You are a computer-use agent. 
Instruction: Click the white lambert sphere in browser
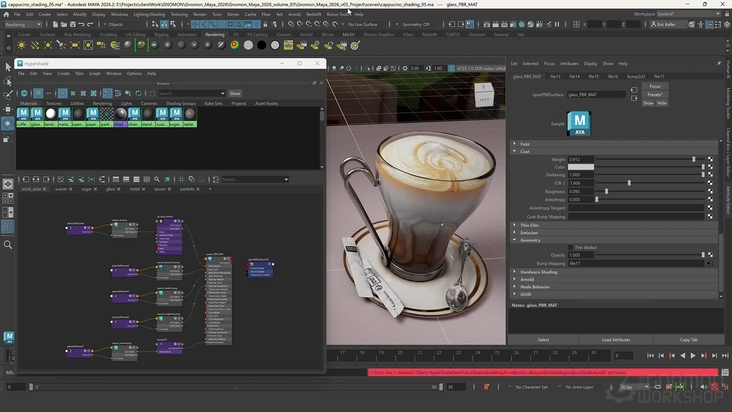click(50, 114)
